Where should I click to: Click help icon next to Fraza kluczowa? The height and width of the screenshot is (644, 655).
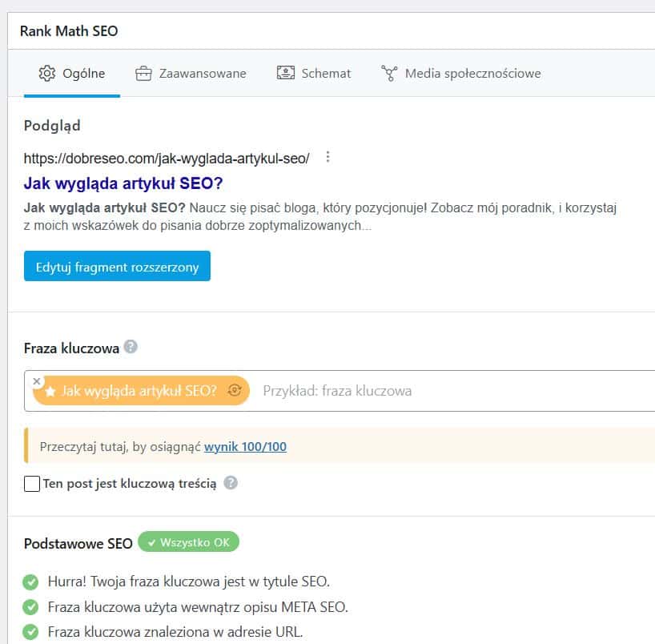pyautogui.click(x=131, y=348)
